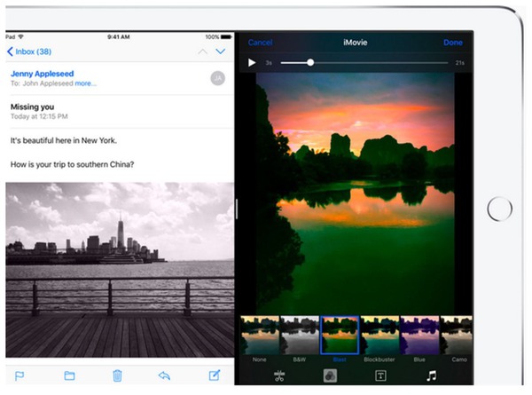Tap the battery status icon

pyautogui.click(x=226, y=36)
